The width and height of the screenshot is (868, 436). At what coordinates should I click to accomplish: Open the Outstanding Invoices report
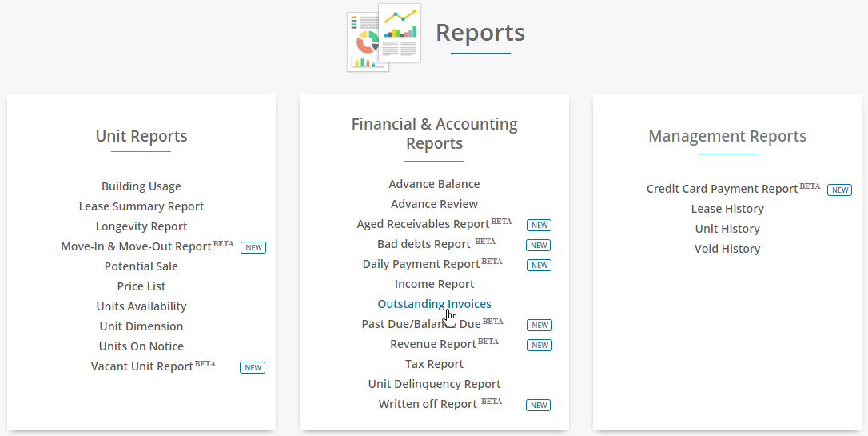435,303
